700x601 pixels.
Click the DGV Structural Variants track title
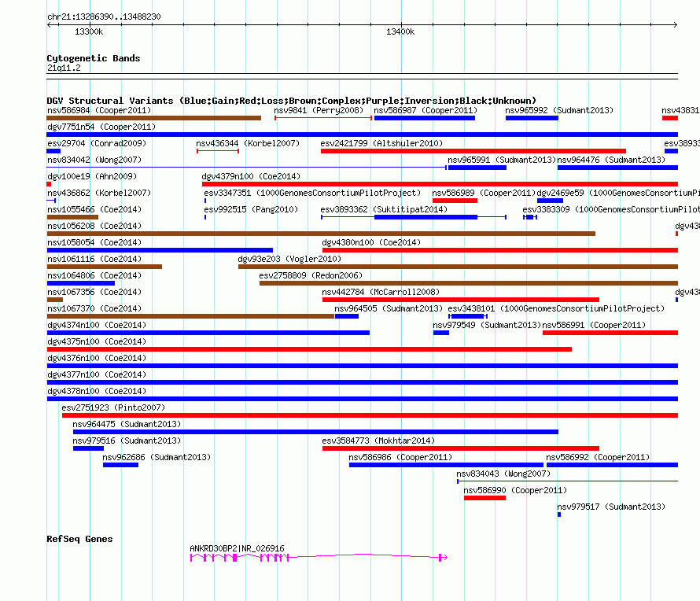pos(291,101)
